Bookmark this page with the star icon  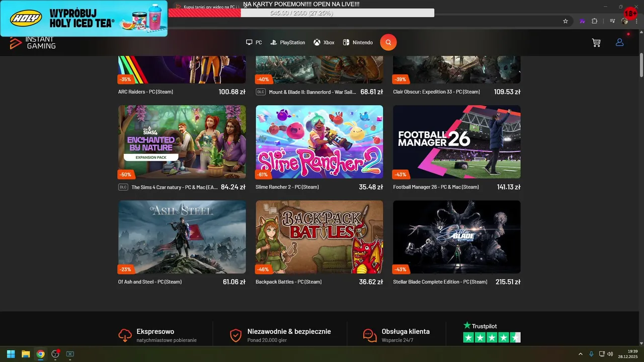click(x=566, y=21)
